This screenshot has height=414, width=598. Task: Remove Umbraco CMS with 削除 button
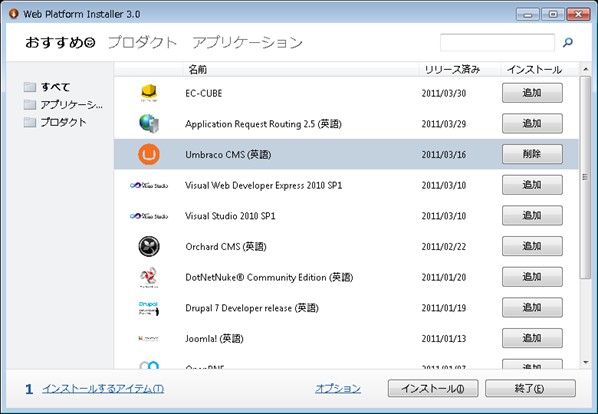pyautogui.click(x=532, y=154)
